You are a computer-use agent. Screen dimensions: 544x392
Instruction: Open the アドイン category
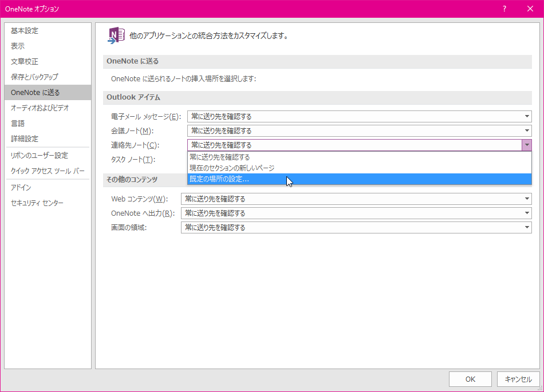click(48, 188)
